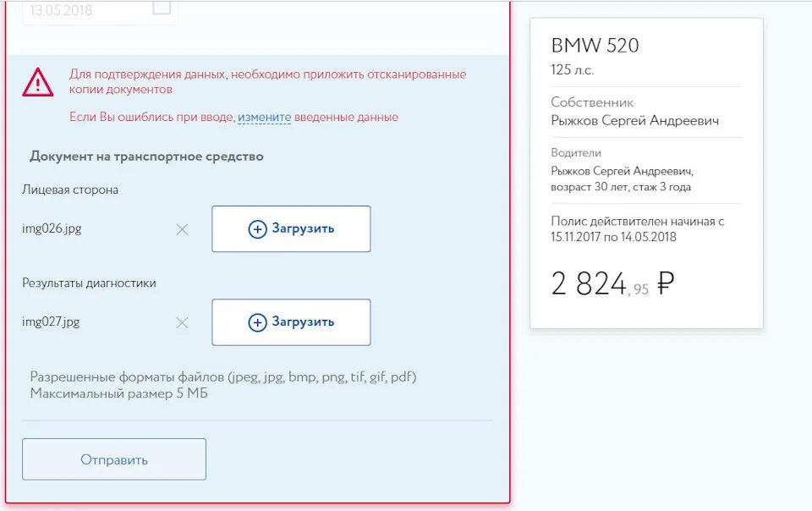Click the policy validity dates text
Viewport: 812px width, 511px height.
pyautogui.click(x=638, y=229)
